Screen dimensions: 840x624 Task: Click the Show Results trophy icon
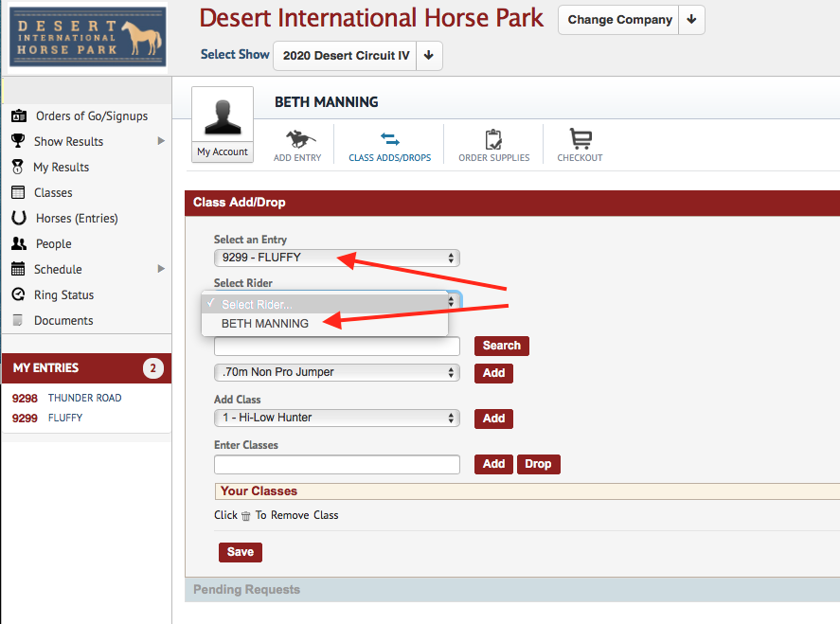tap(18, 141)
